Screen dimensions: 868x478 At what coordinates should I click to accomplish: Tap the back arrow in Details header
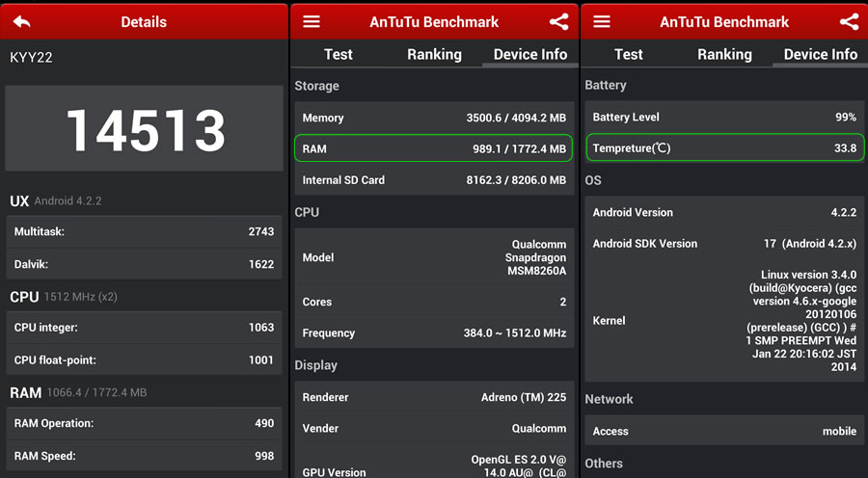coord(21,21)
